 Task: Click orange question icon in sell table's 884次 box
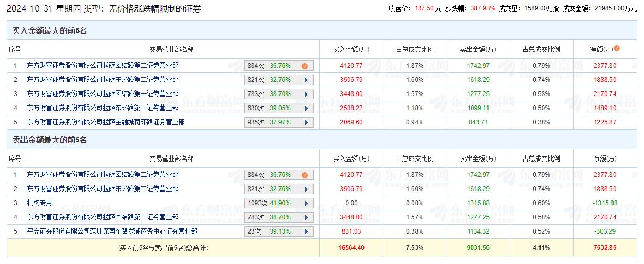click(x=304, y=175)
